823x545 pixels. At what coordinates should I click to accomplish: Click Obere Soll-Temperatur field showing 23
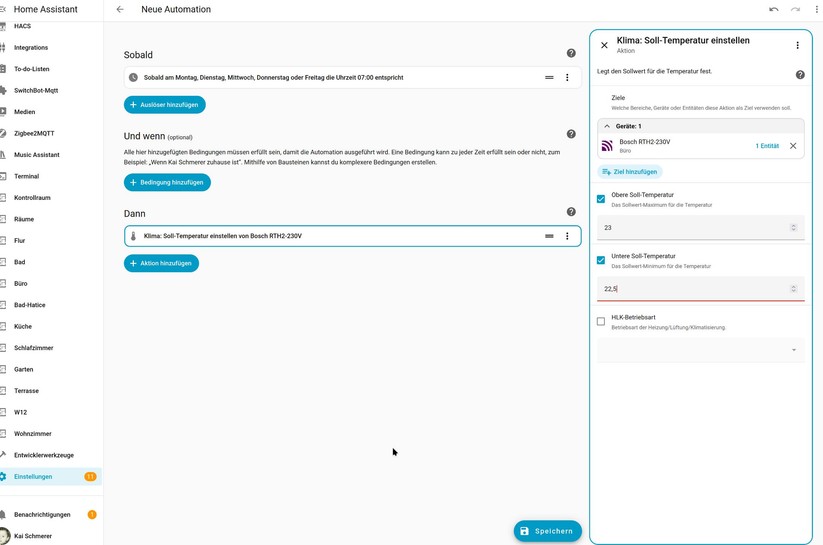(x=701, y=227)
